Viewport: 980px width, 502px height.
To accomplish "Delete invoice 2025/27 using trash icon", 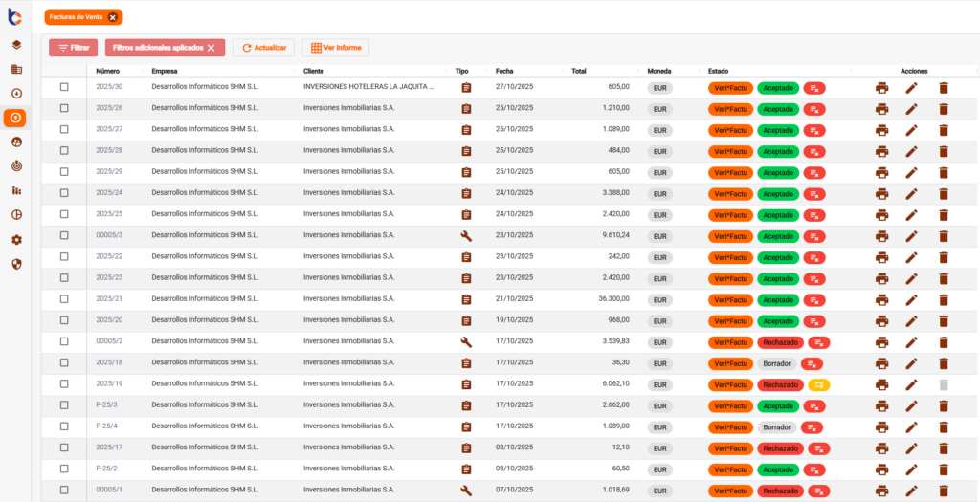I will coord(943,130).
